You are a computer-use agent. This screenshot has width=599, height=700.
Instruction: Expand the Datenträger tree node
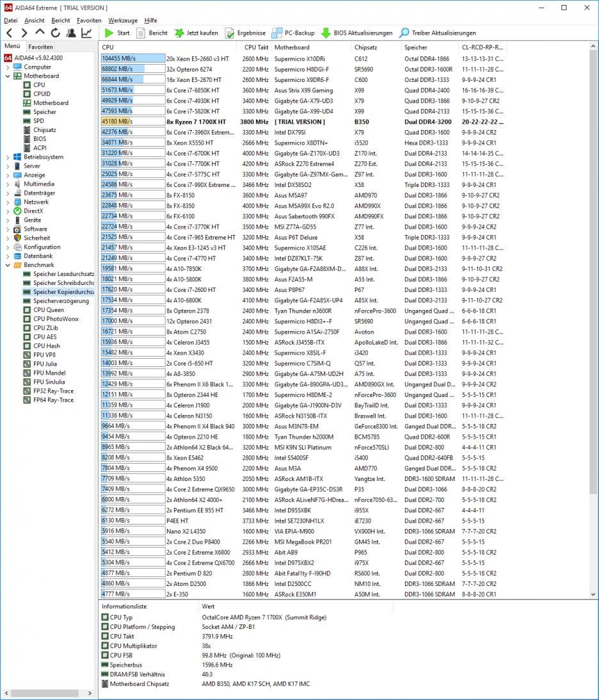point(8,193)
